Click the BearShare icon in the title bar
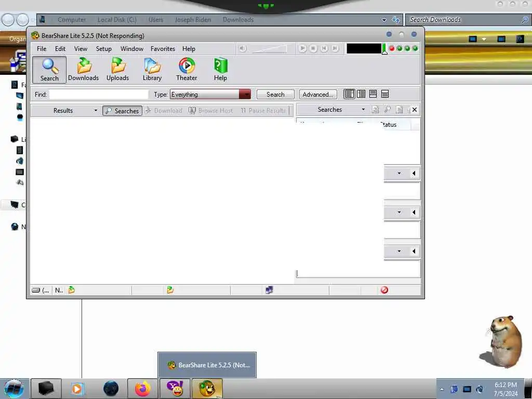 [x=35, y=36]
